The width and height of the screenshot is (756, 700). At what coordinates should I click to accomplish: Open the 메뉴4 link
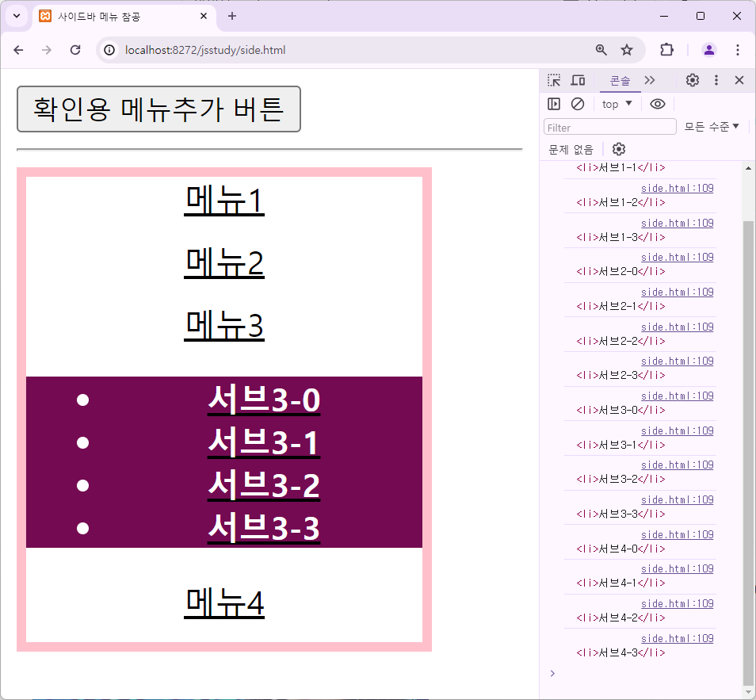pyautogui.click(x=224, y=602)
